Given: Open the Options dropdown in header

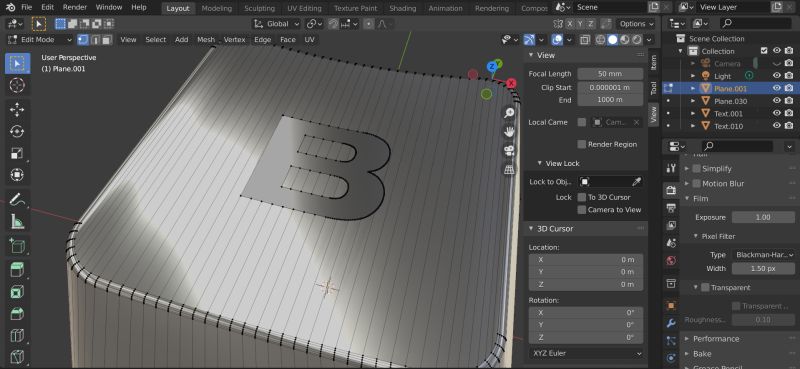Looking at the screenshot, I should (x=636, y=24).
